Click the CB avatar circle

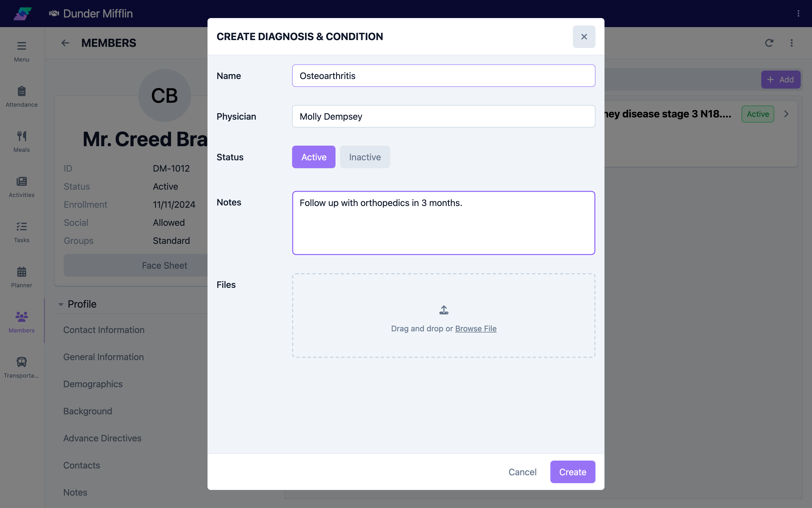point(164,95)
